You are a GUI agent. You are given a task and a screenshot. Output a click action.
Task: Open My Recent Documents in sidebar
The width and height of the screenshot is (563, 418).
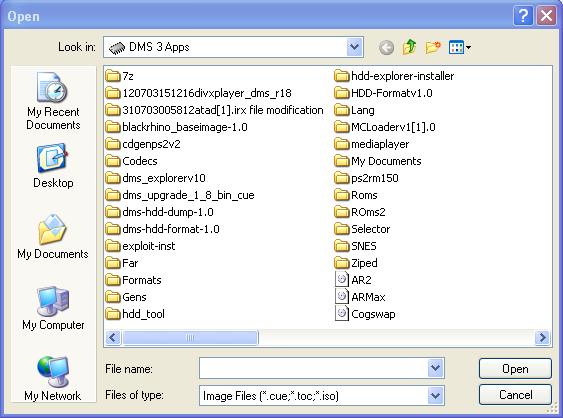[x=53, y=101]
